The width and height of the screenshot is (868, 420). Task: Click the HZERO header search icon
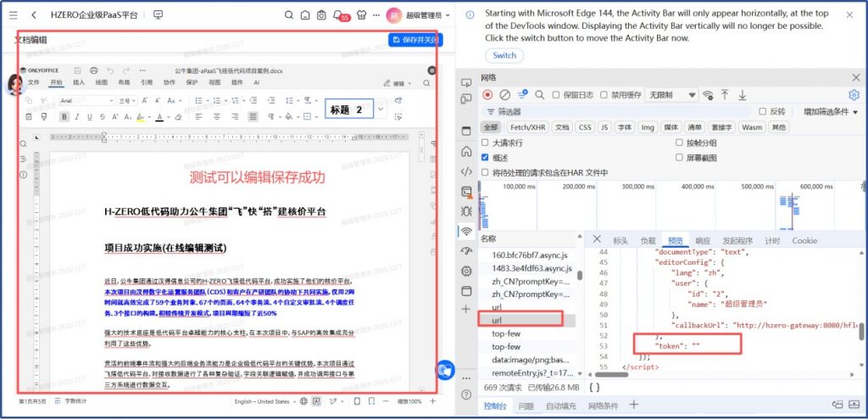click(x=288, y=15)
